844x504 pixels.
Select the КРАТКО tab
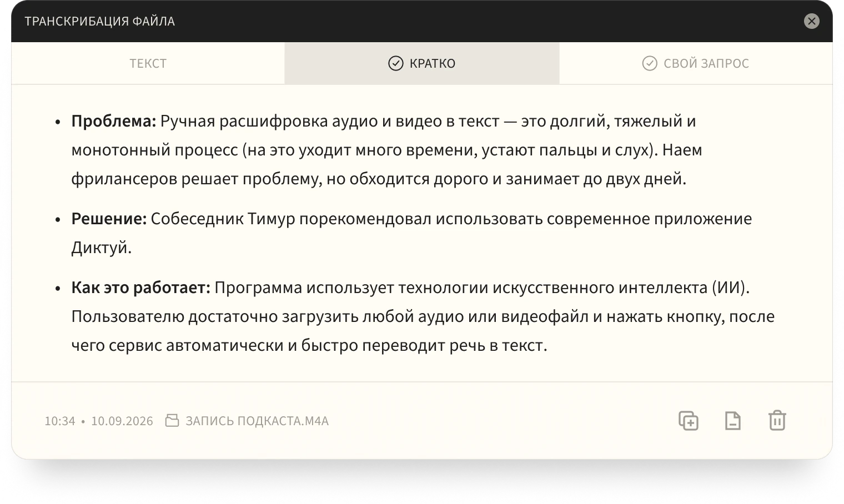(422, 63)
